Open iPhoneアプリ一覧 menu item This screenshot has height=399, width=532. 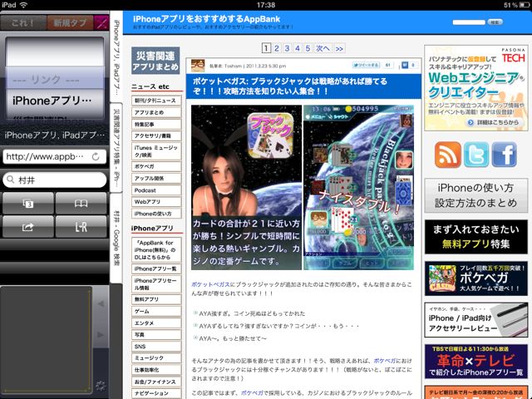click(x=156, y=269)
